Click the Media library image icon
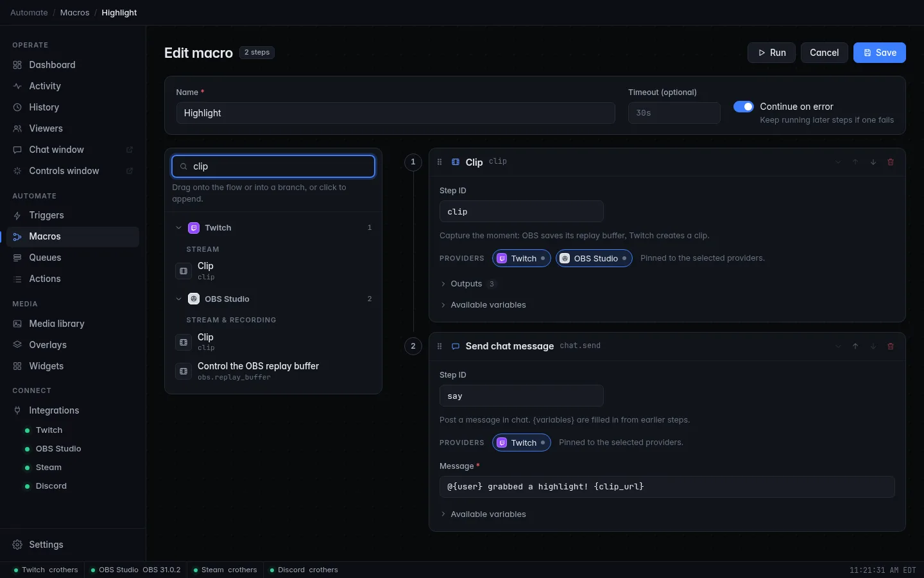Image resolution: width=924 pixels, height=578 pixels. [17, 324]
